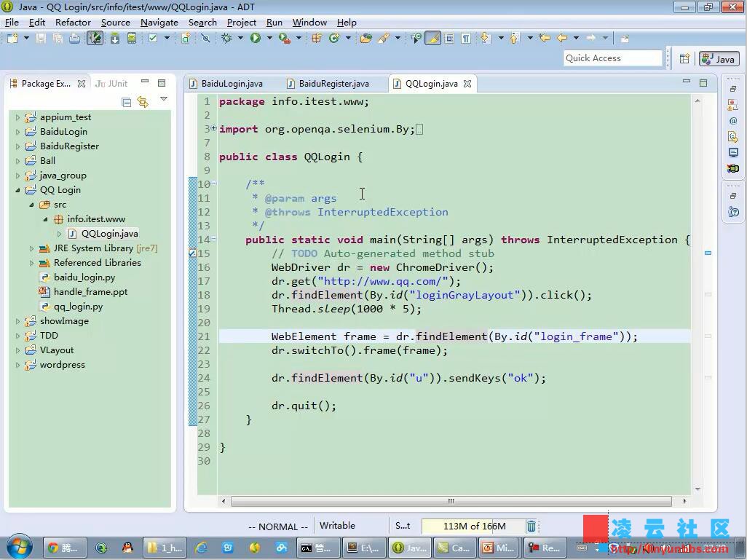
Task: Minimize the editor area
Action: point(687,82)
